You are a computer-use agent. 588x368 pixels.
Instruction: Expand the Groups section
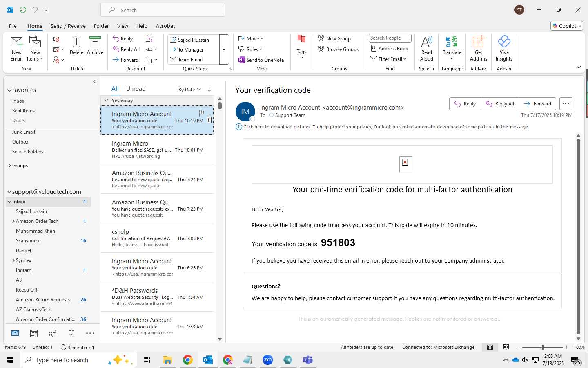(x=9, y=166)
